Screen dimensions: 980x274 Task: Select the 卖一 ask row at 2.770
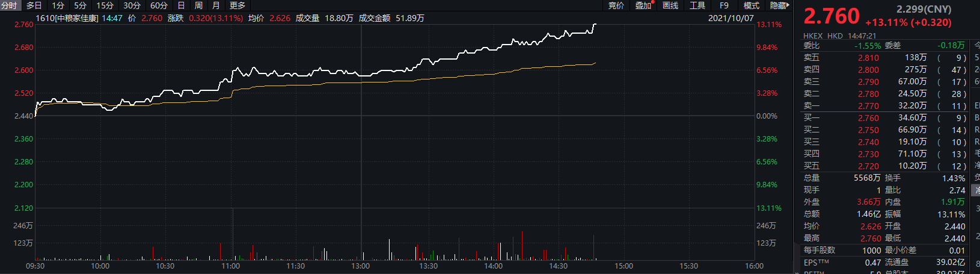click(885, 106)
